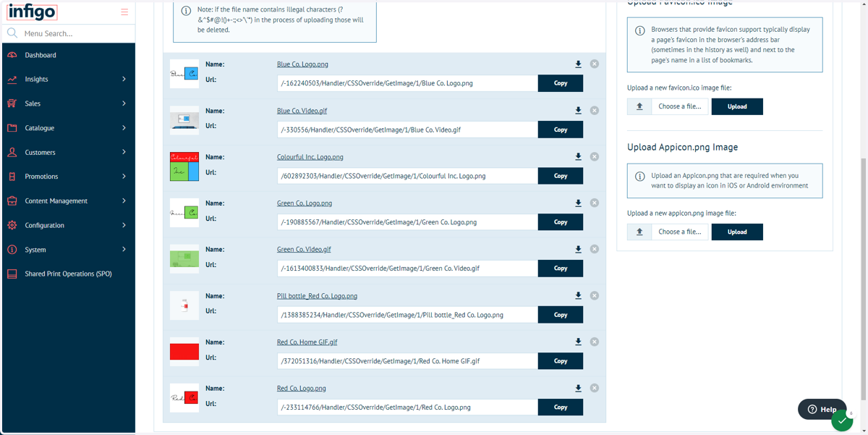
Task: Delete Pill bottle_Red Co. Logo.png with X
Action: [x=595, y=295]
